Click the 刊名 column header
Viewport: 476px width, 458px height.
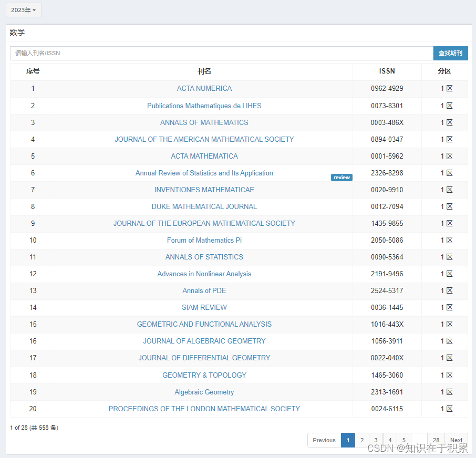pyautogui.click(x=204, y=71)
